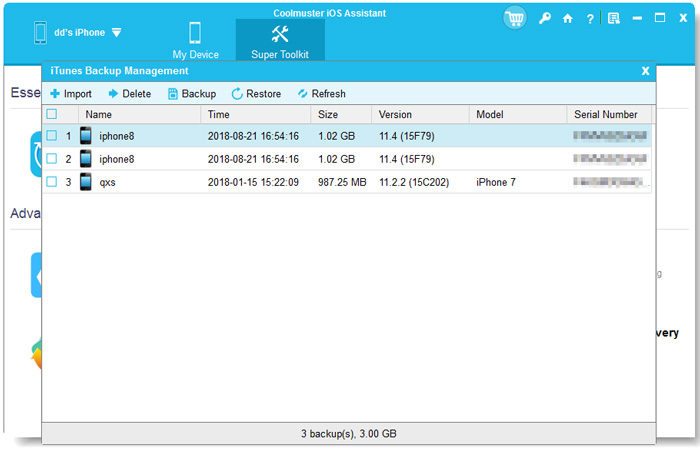This screenshot has width=700, height=450.
Task: Check the box for backup row 2
Action: tap(52, 158)
